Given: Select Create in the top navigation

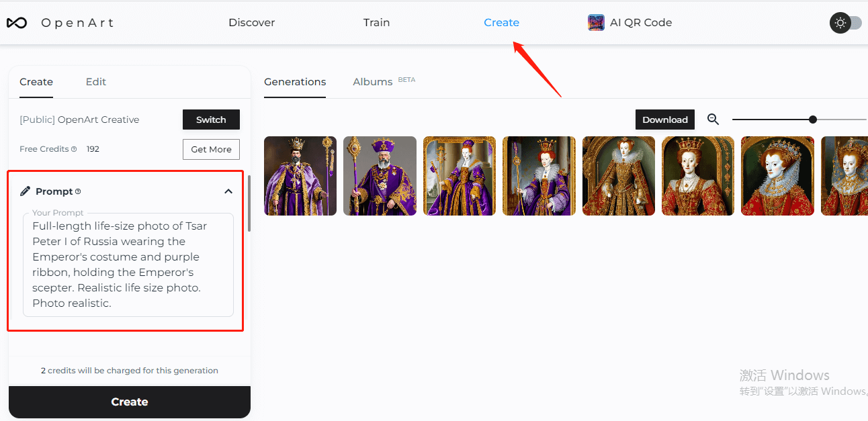Looking at the screenshot, I should tap(502, 22).
